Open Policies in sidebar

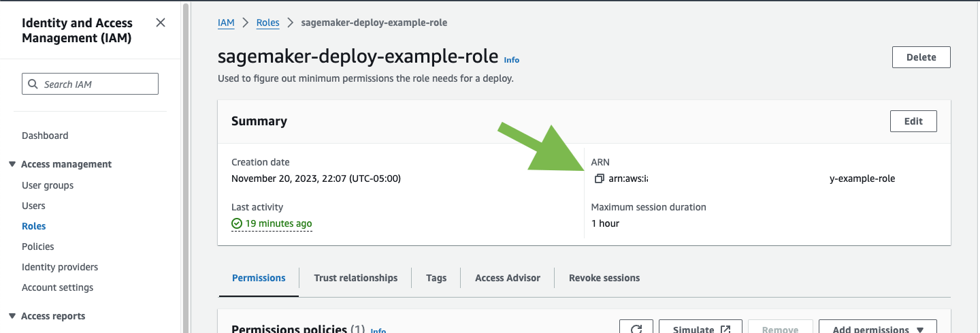pos(38,247)
